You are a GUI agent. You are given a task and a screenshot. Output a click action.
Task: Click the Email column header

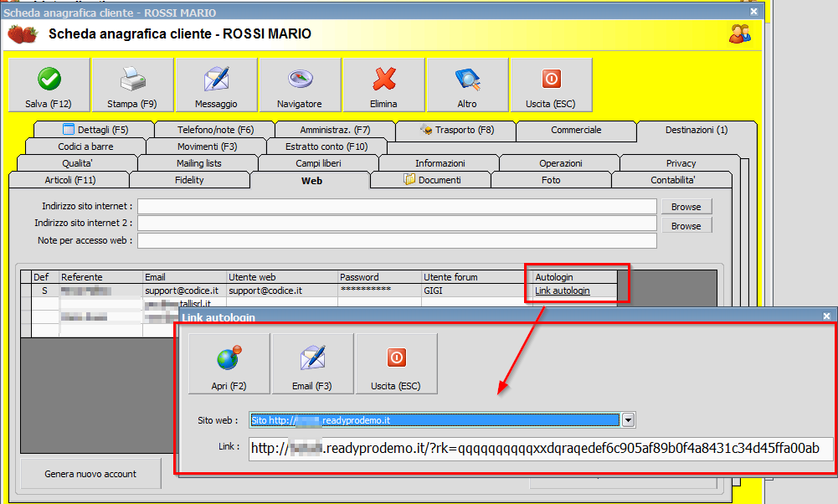[x=185, y=277]
